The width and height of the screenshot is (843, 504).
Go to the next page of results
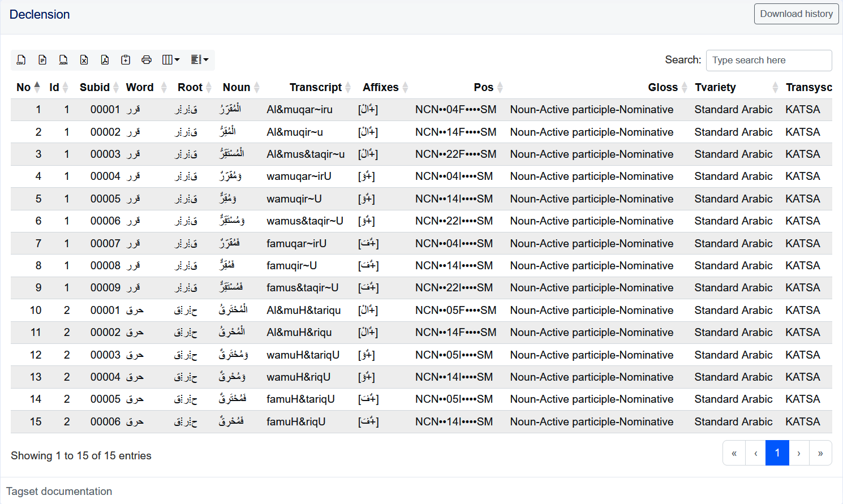[799, 453]
